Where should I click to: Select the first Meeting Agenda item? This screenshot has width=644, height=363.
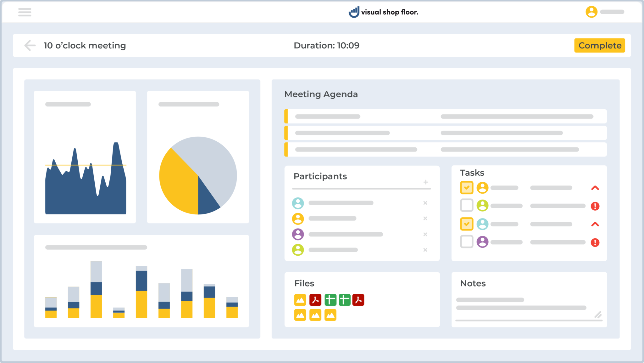pos(445,116)
